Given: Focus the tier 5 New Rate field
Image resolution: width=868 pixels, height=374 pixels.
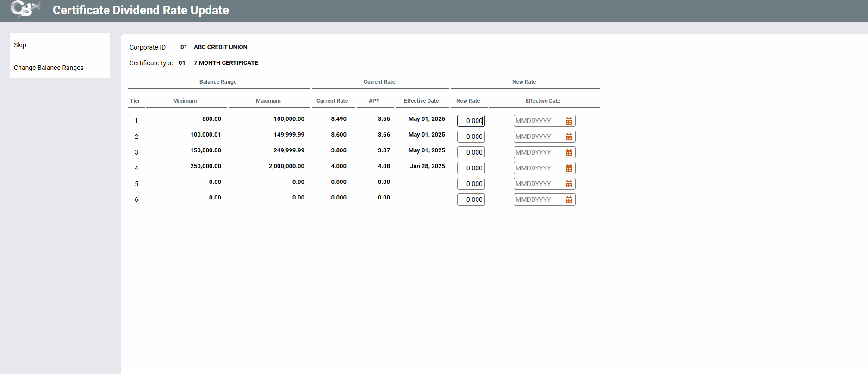Looking at the screenshot, I should 471,184.
